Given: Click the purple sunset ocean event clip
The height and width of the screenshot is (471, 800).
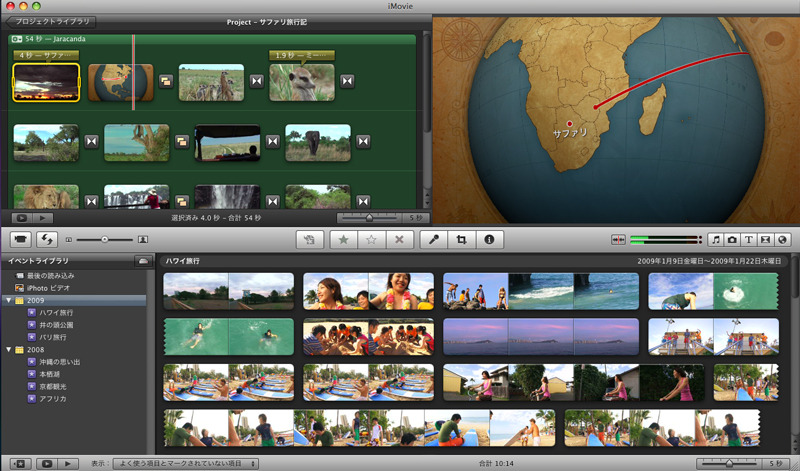Looking at the screenshot, I should (x=541, y=337).
